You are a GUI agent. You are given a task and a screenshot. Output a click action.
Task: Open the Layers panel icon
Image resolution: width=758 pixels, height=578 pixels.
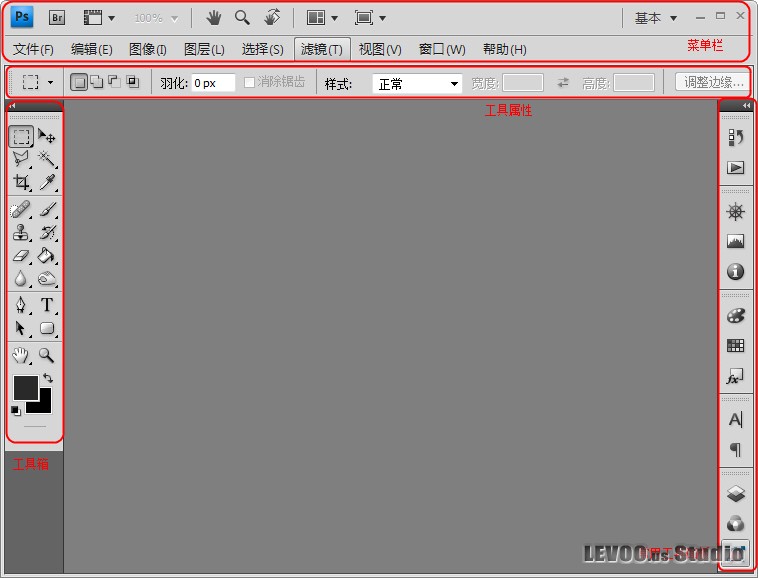click(x=735, y=493)
